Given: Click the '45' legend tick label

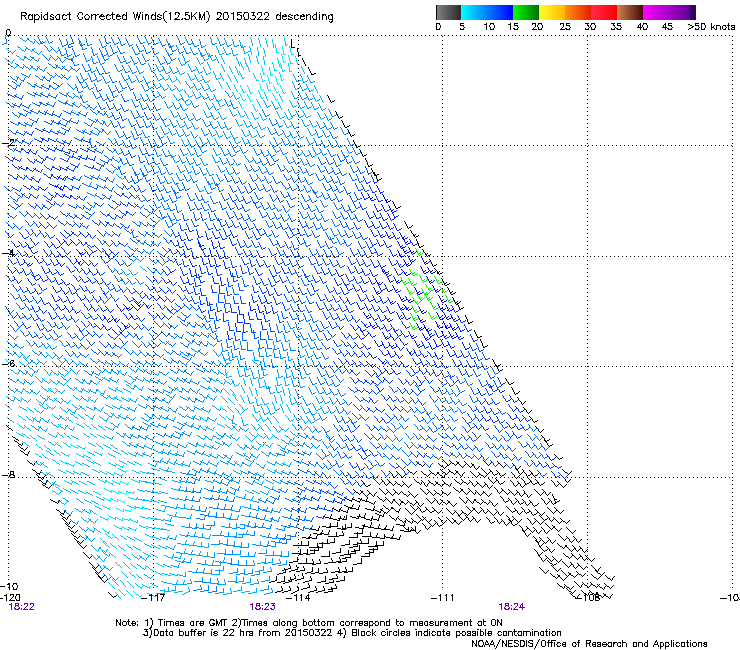Looking at the screenshot, I should pos(667,27).
